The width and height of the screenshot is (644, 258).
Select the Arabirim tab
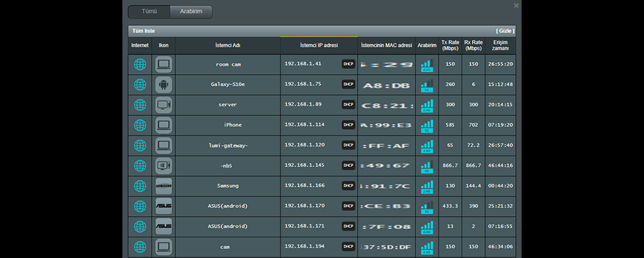[191, 12]
